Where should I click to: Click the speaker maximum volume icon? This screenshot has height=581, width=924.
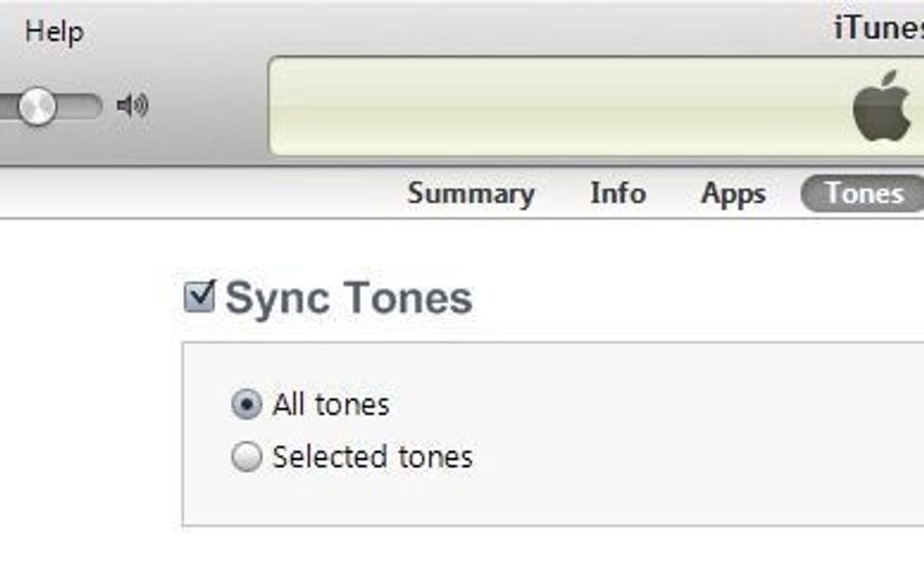[133, 106]
